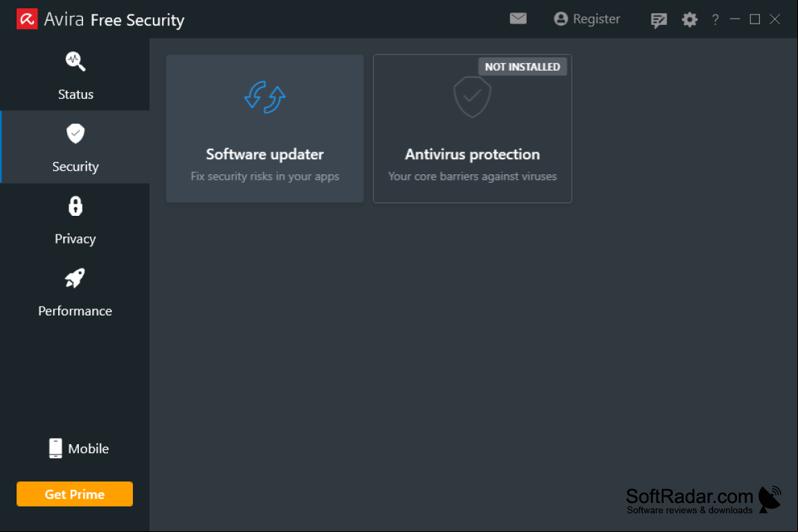Open the Software updater title
This screenshot has width=798, height=532.
pyautogui.click(x=264, y=154)
